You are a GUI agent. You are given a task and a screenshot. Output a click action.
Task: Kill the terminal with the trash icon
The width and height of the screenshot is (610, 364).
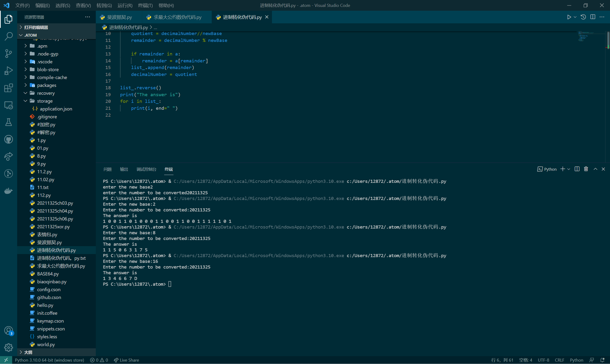point(586,169)
